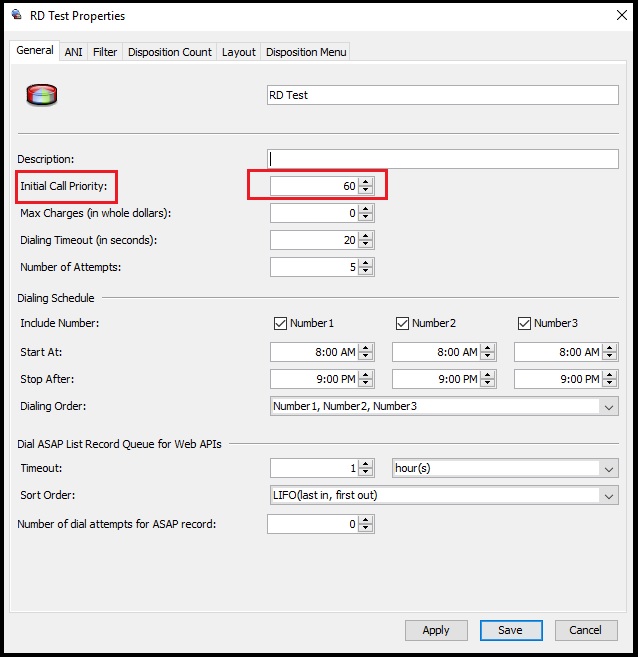Increase Number1 Stop After time

(366, 375)
